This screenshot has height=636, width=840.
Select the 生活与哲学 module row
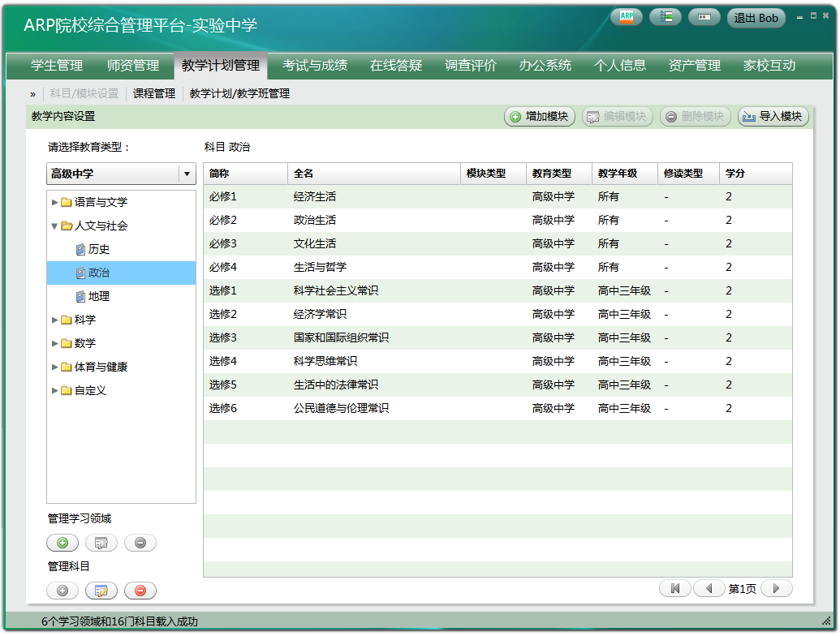coord(498,268)
